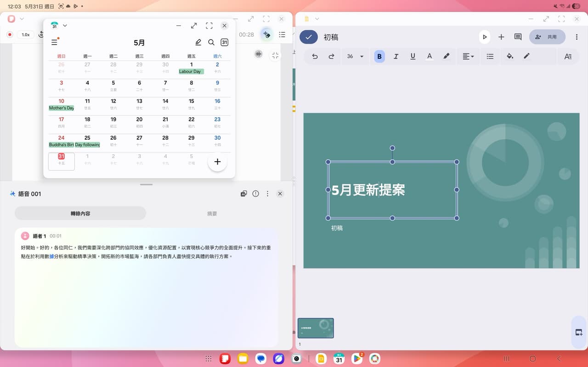Change 1.0x playback speed
The height and width of the screenshot is (367, 588).
point(26,34)
